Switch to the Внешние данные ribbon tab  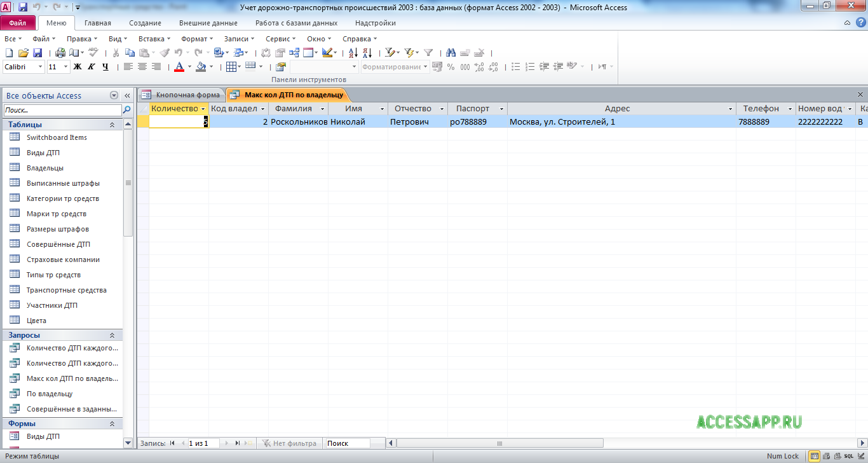pos(208,23)
